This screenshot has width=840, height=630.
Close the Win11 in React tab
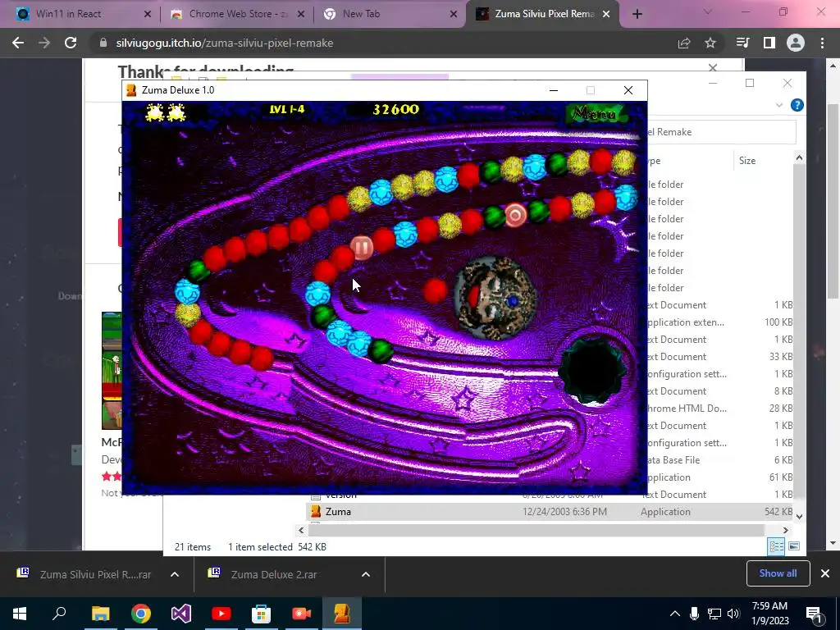pos(148,14)
